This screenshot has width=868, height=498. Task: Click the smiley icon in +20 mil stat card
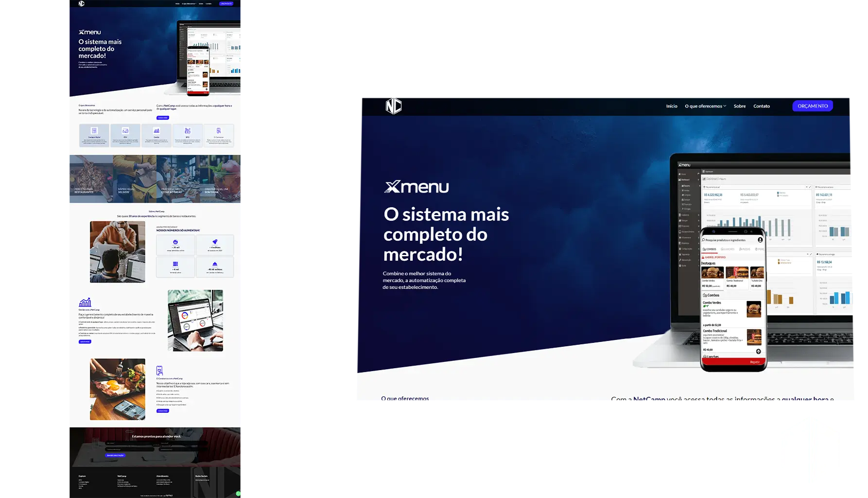click(x=175, y=242)
